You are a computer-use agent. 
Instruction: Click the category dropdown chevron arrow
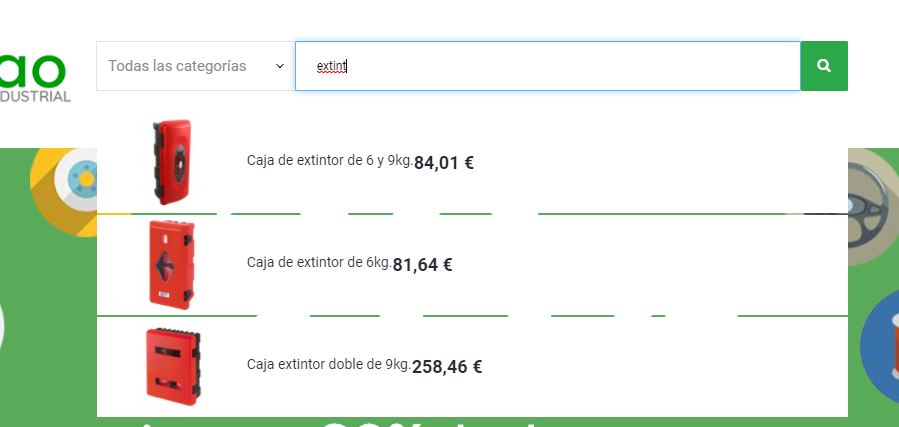pyautogui.click(x=280, y=66)
